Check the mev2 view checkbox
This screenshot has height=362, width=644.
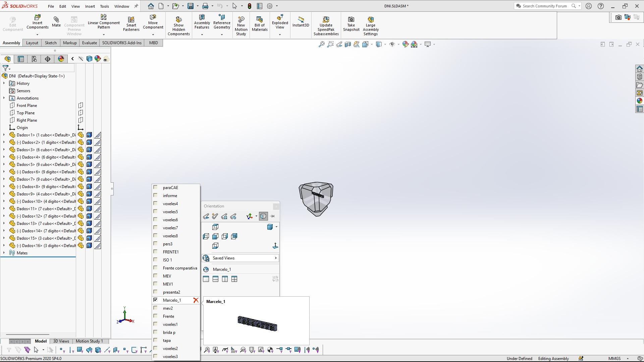[x=155, y=308]
